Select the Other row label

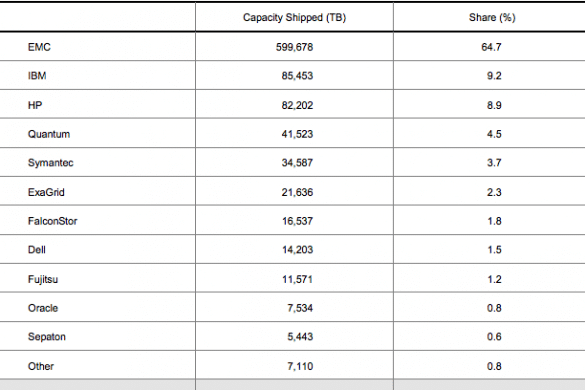point(41,366)
